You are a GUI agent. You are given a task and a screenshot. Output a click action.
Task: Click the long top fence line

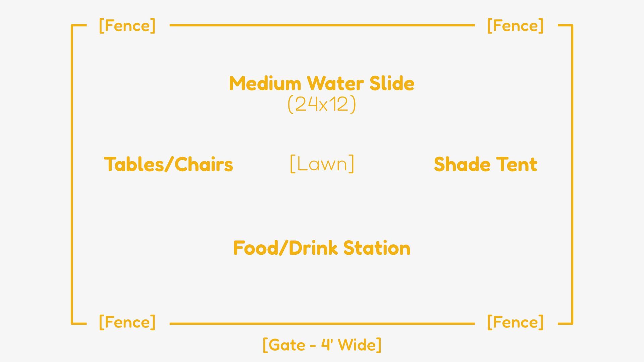(x=322, y=25)
